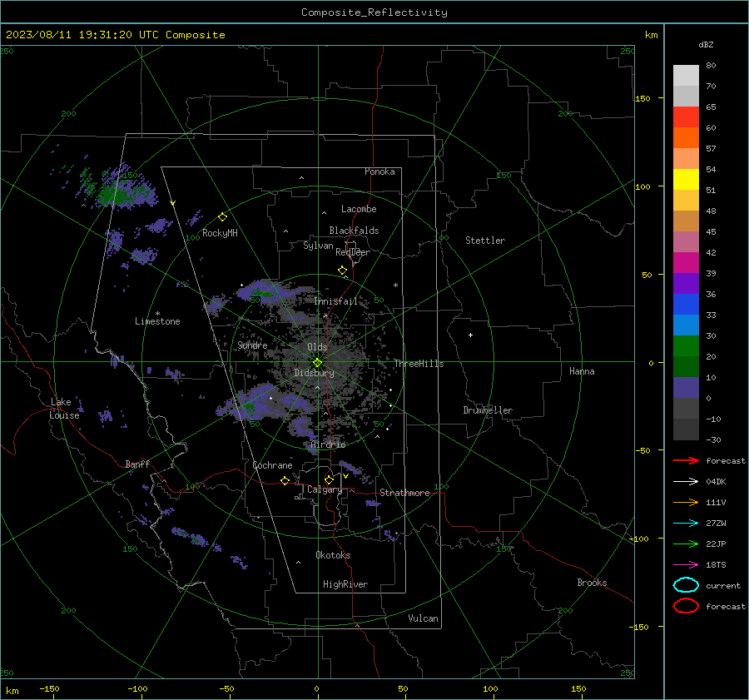Select the ThreeHills label
The image size is (749, 700).
click(x=419, y=364)
